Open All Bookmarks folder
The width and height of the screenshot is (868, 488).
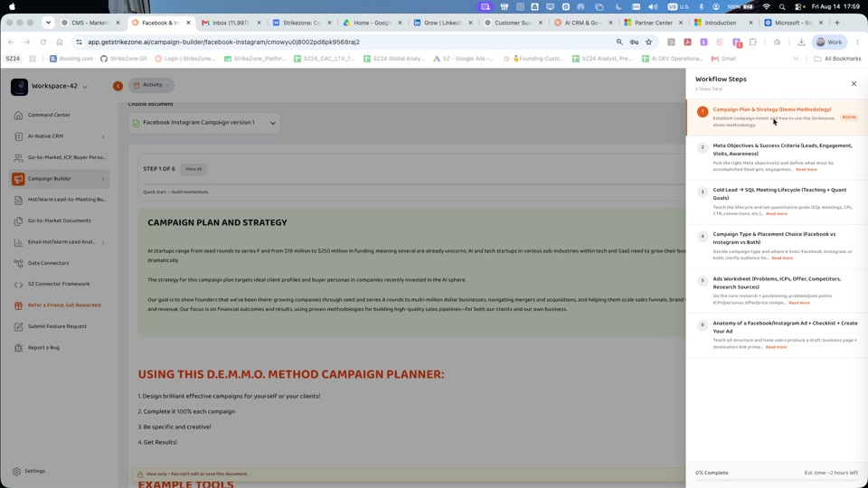pyautogui.click(x=837, y=59)
